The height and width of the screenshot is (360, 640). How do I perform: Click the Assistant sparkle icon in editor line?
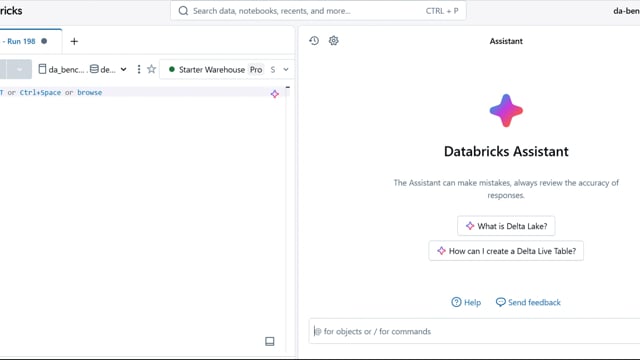click(x=275, y=94)
